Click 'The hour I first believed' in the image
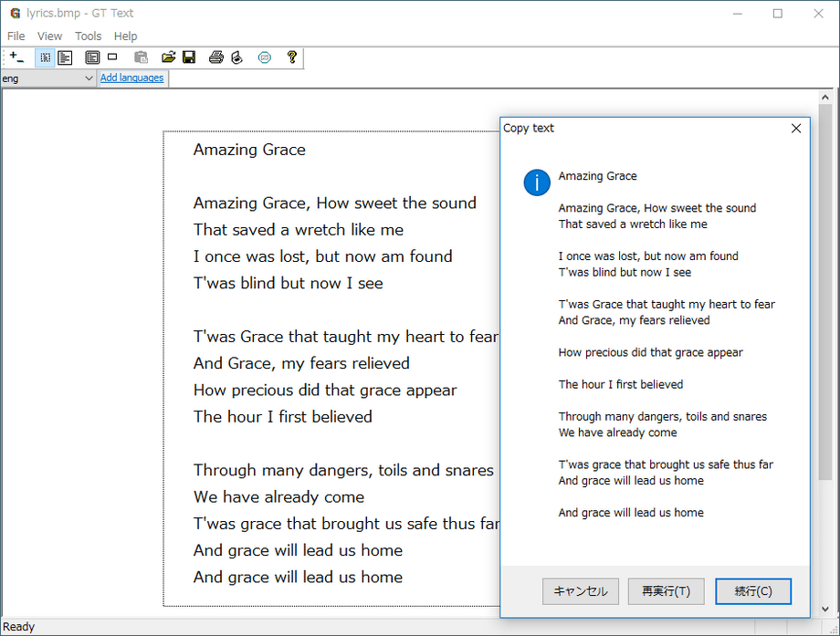The height and width of the screenshot is (636, 840). [x=283, y=417]
